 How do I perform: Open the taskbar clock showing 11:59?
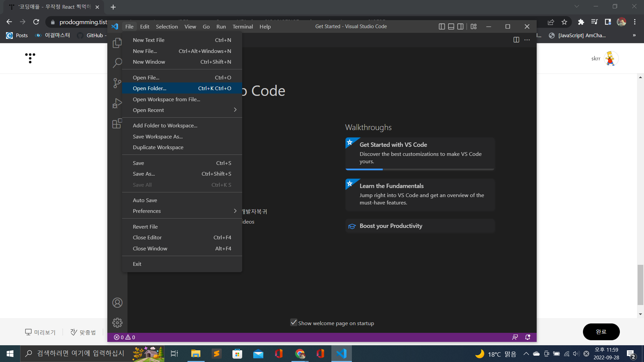point(606,354)
